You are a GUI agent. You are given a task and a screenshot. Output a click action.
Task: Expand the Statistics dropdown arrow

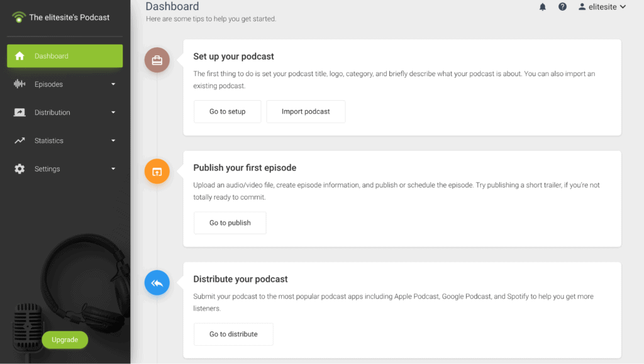(x=113, y=140)
